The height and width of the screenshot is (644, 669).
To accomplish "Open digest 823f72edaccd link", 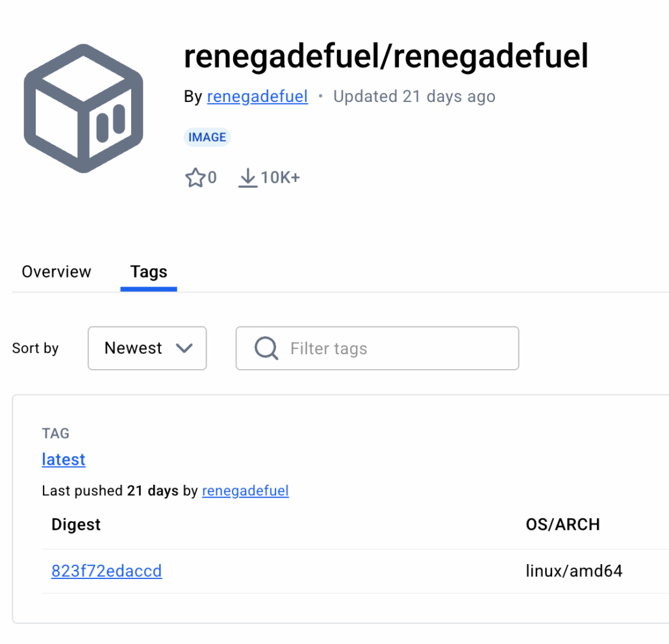I will pos(107,571).
